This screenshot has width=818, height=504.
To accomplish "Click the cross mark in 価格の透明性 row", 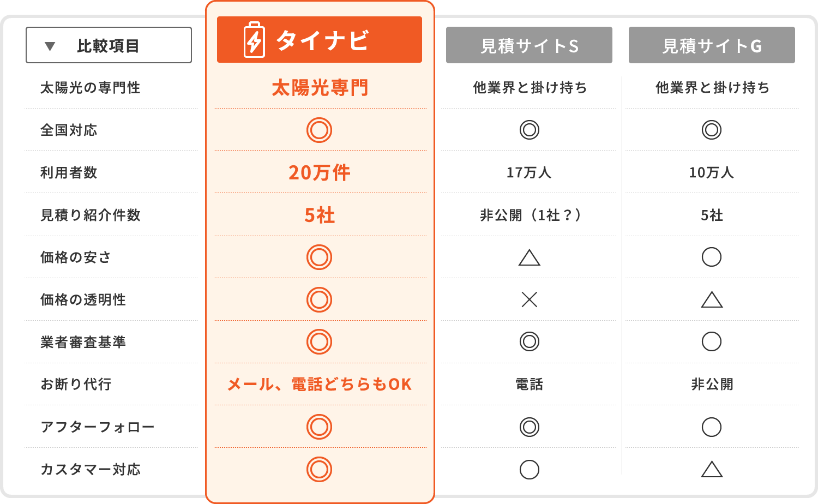I will click(529, 299).
